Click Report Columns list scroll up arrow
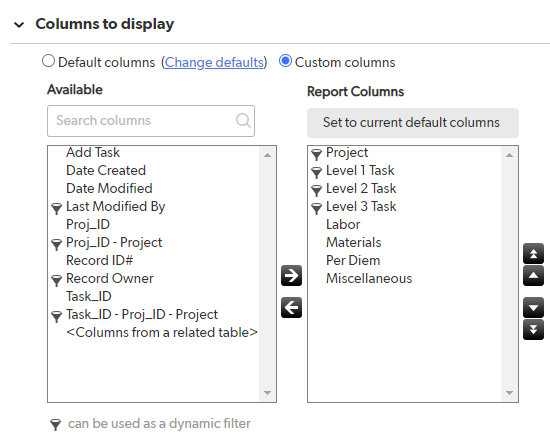 (x=509, y=155)
